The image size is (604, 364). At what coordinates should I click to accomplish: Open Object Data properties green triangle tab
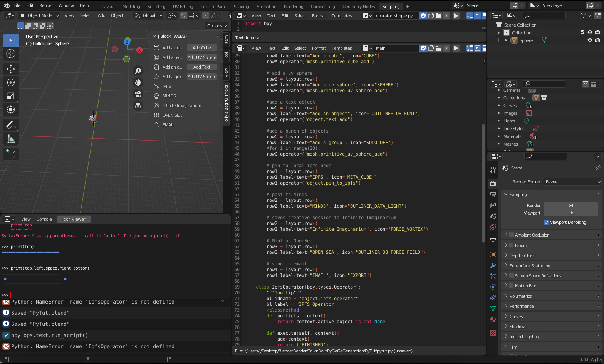click(493, 309)
